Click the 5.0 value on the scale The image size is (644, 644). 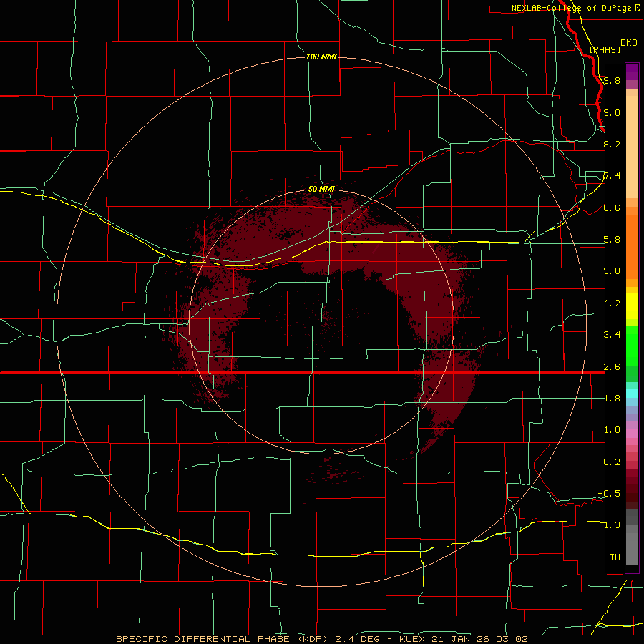coord(612,271)
